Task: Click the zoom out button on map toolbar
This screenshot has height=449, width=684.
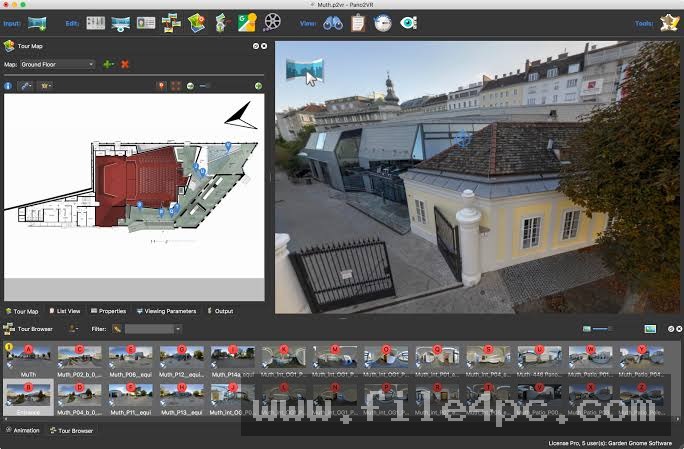Action: click(190, 86)
